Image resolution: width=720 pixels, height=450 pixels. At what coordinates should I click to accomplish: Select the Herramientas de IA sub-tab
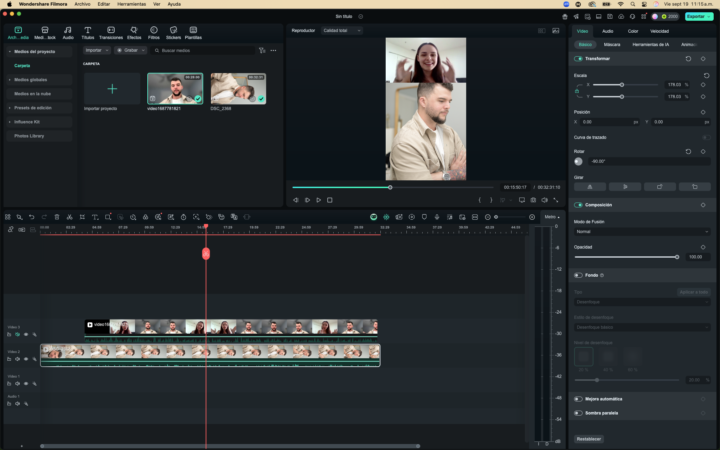click(650, 45)
